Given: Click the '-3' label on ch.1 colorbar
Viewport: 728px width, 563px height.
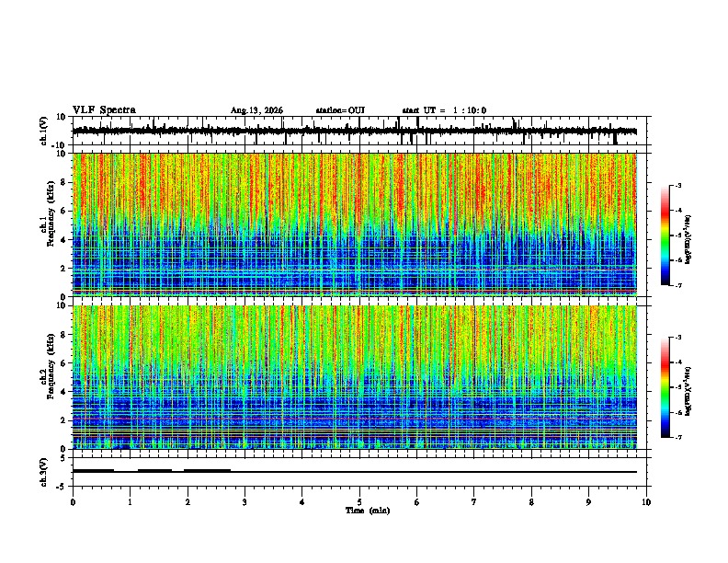Looking at the screenshot, I should pos(678,185).
